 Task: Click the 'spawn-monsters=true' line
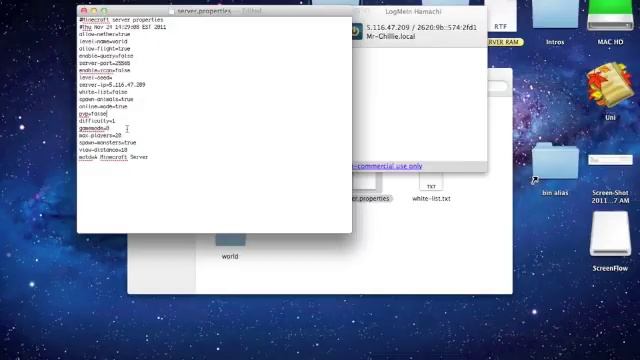(108, 143)
